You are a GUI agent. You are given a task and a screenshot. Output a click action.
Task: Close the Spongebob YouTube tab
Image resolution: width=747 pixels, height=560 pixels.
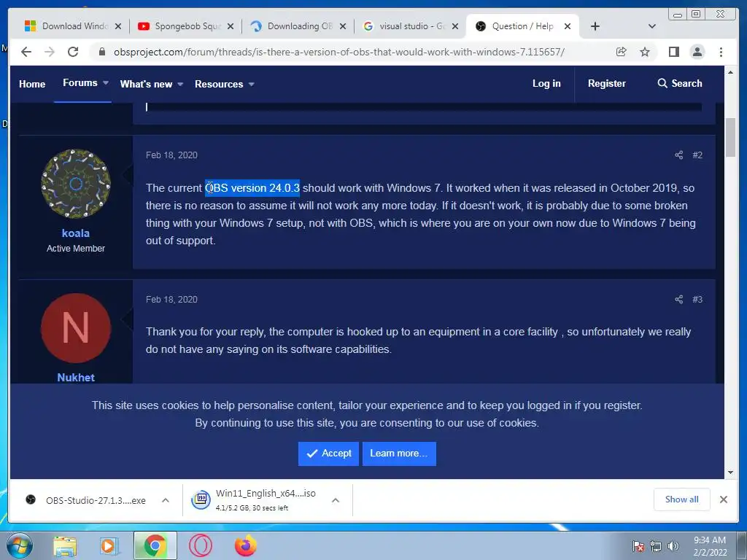point(231,26)
